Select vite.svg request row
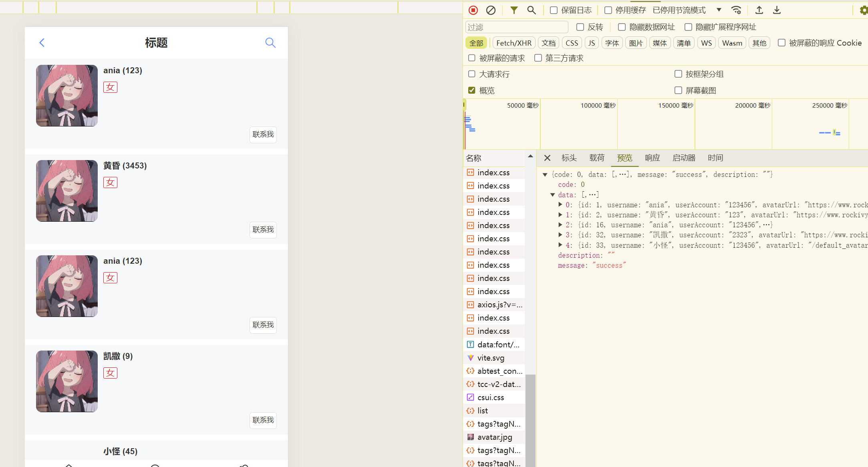Viewport: 868px width, 467px height. point(494,358)
